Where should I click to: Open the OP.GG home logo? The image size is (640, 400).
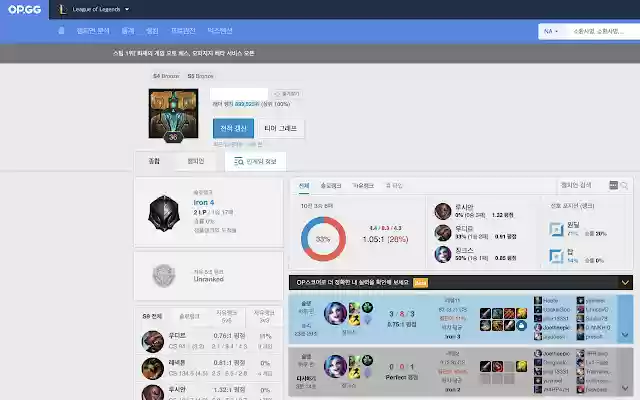tap(24, 9)
